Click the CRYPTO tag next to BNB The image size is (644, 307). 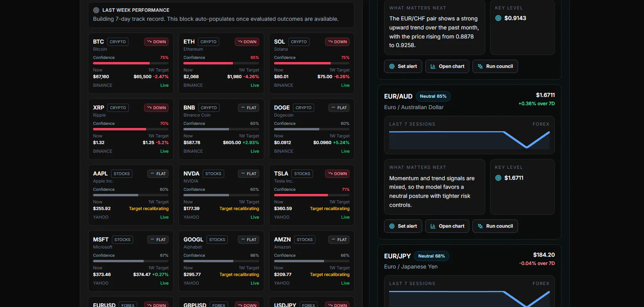click(x=209, y=108)
